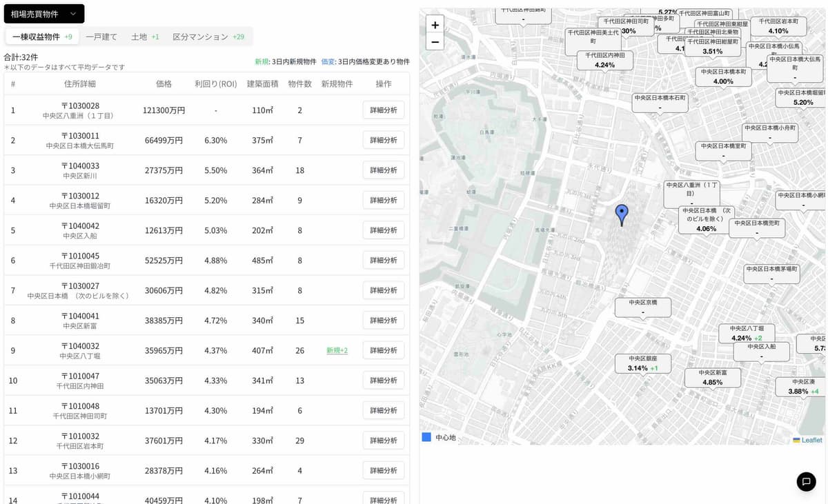
Task: Click the 新規+2 link
Action: coord(337,350)
